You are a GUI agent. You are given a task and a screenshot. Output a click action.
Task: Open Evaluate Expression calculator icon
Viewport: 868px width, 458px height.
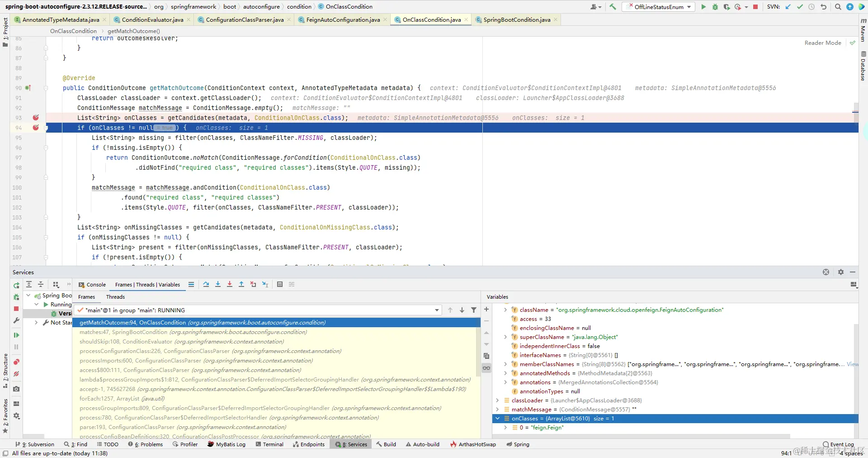tap(280, 284)
